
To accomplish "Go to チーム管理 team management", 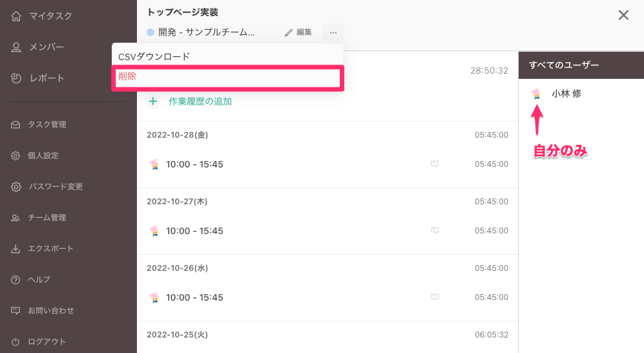I will coord(47,218).
